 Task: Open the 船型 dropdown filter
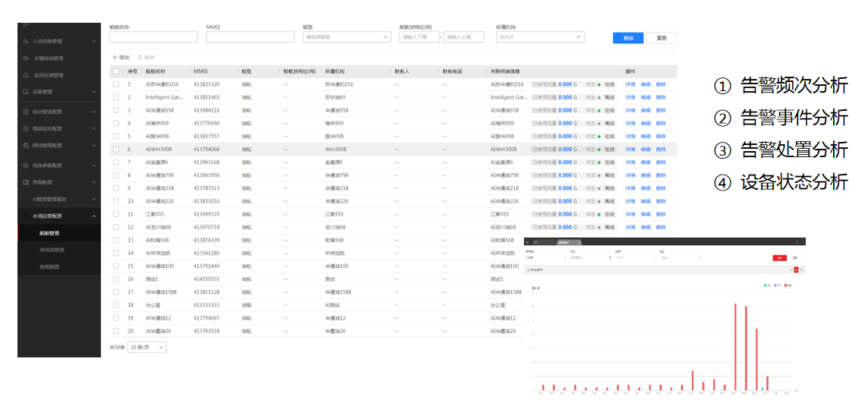coord(346,36)
